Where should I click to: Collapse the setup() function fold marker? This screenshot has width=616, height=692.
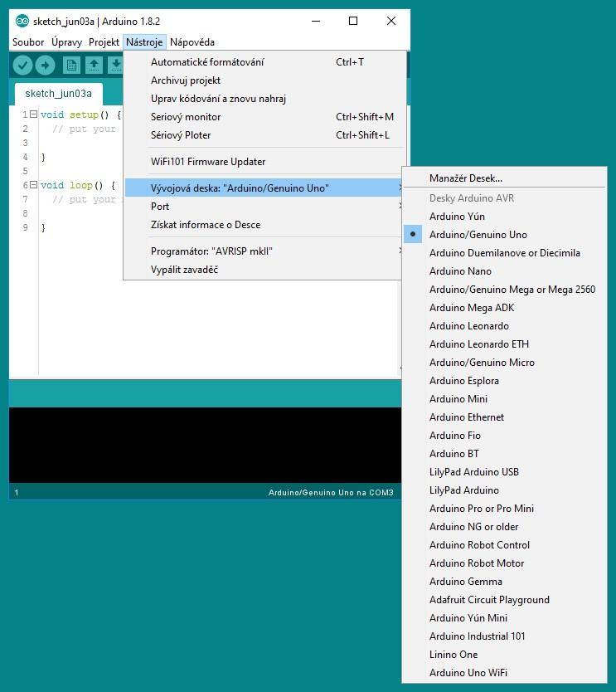point(33,115)
